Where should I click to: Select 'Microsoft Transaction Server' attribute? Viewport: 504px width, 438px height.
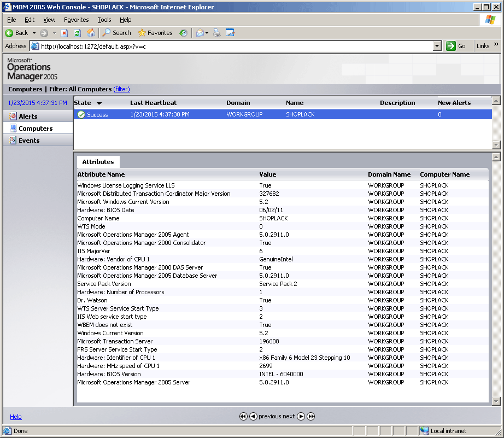tap(115, 341)
